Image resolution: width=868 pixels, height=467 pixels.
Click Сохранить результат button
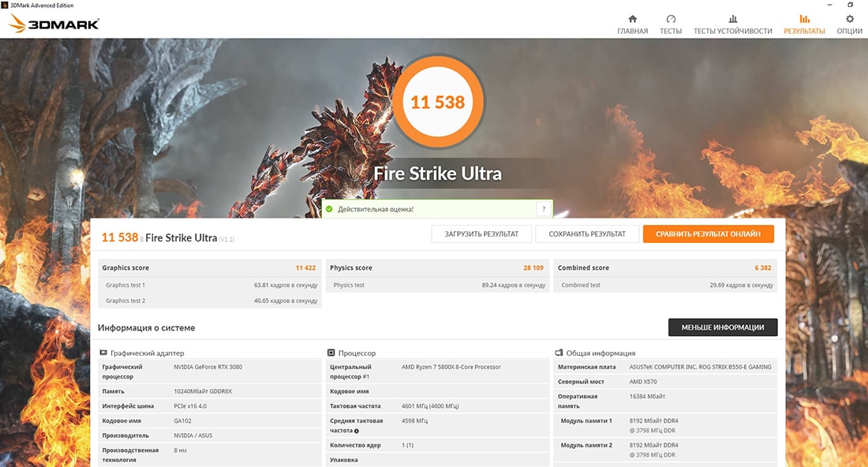pyautogui.click(x=587, y=234)
